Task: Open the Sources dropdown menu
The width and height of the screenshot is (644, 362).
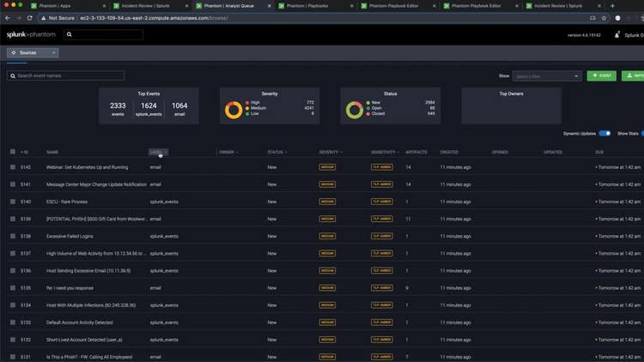Action: pos(33,53)
